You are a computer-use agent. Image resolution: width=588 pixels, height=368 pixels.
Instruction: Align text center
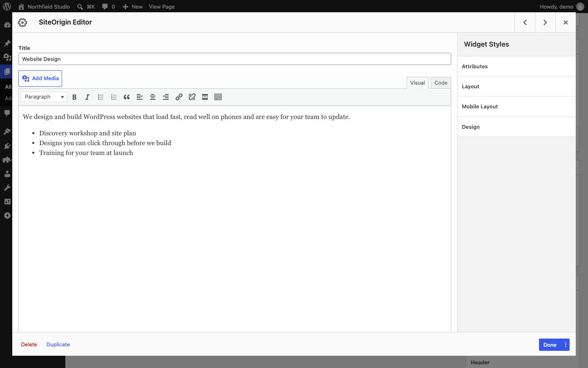coord(153,97)
